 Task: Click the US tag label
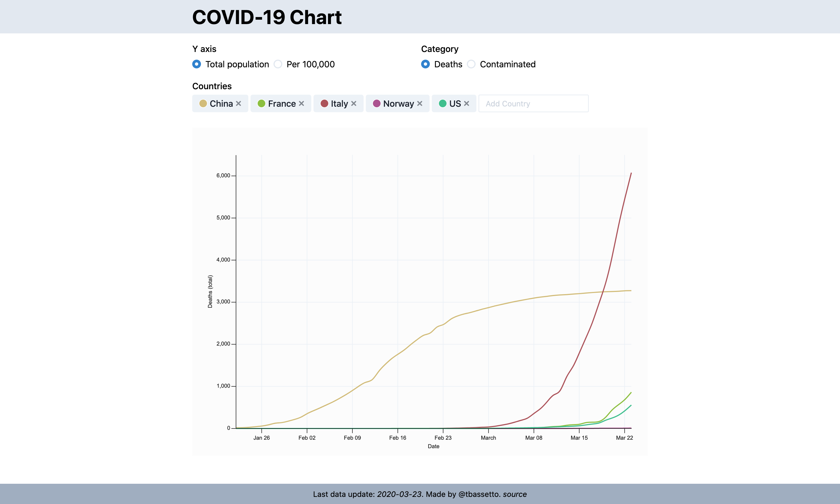click(455, 104)
